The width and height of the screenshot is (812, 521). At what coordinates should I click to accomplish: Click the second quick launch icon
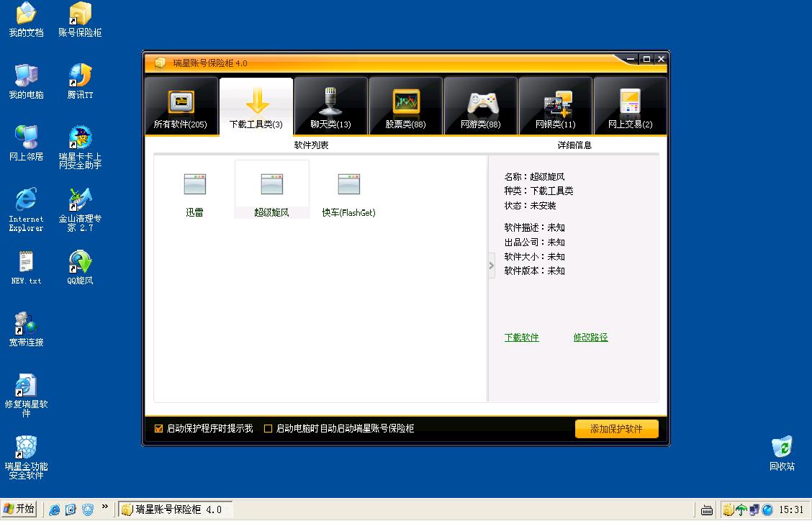point(71,509)
